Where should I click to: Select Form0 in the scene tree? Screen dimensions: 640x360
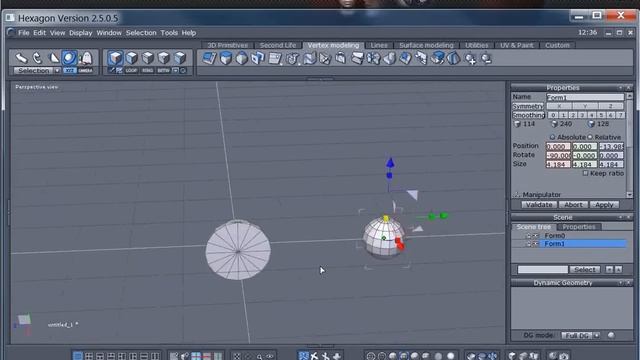point(554,236)
